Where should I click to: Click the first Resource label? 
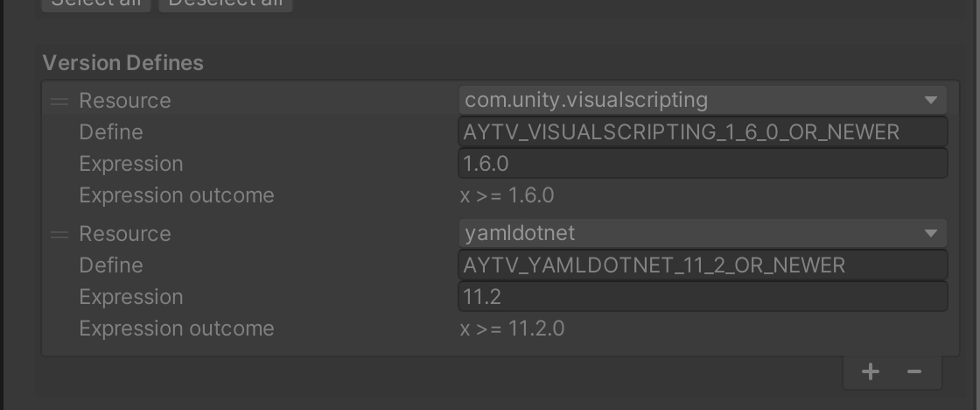pos(125,101)
